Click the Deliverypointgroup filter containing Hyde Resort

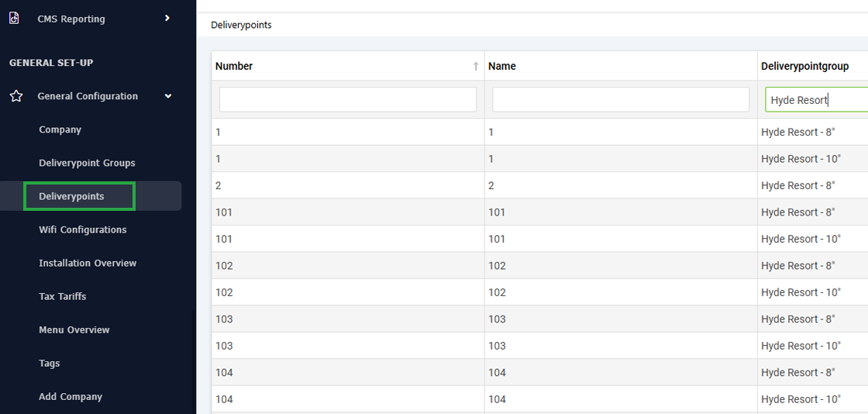[x=817, y=100]
